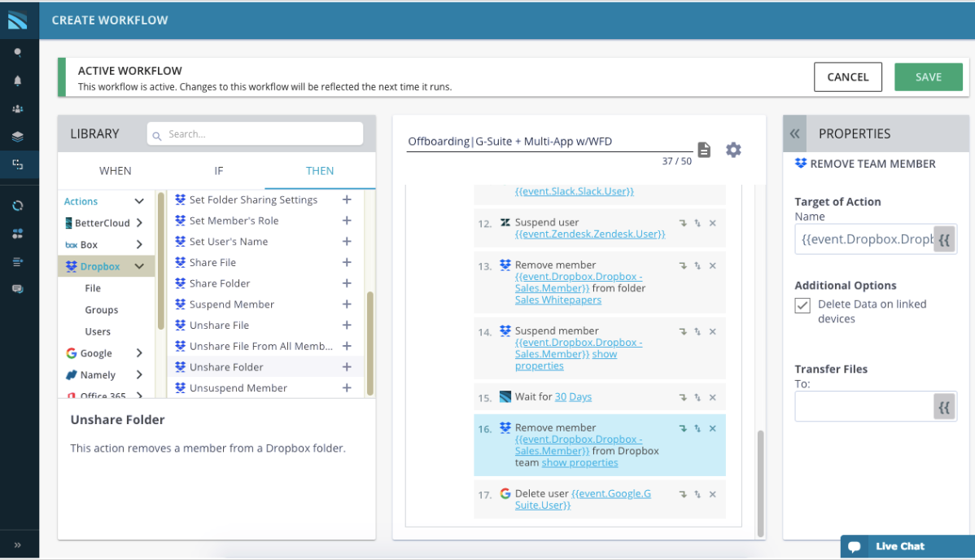975x560 pixels.
Task: Add Suspend Member action
Action: [347, 304]
